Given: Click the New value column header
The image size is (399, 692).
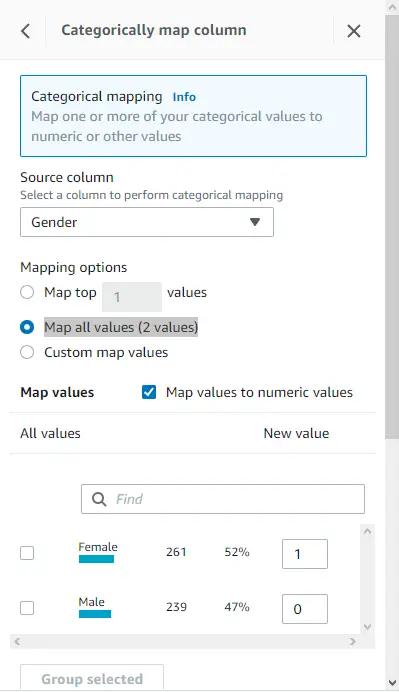Looking at the screenshot, I should [296, 433].
